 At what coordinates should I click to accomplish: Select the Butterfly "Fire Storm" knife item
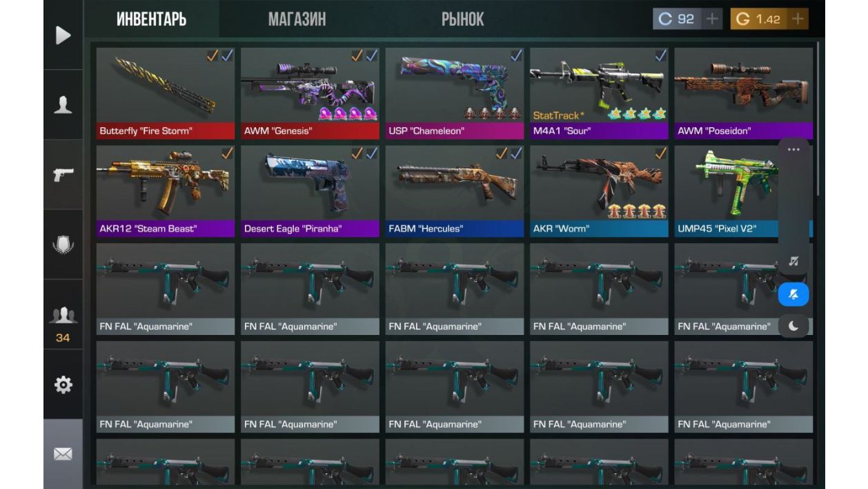(x=166, y=93)
